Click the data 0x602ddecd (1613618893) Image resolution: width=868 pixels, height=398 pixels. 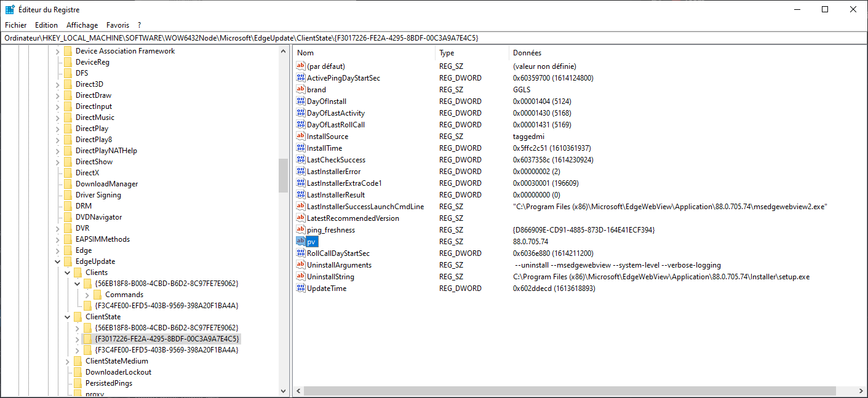point(554,289)
